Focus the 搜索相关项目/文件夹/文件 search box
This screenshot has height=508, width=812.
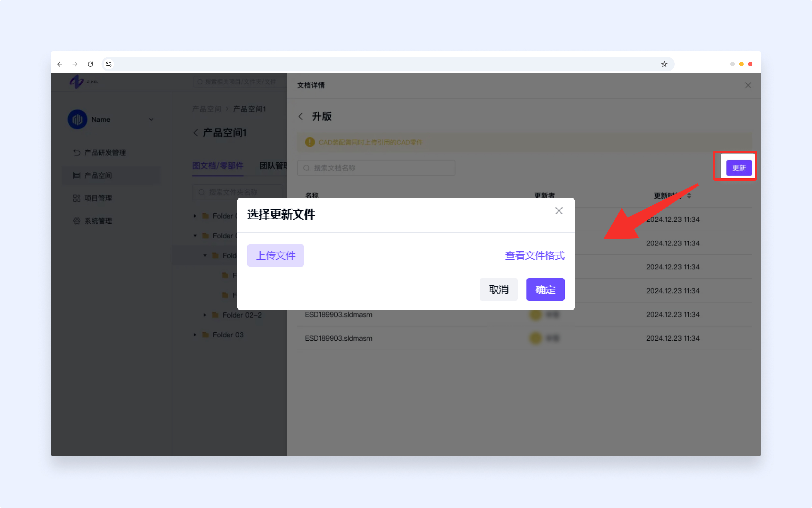(240, 82)
